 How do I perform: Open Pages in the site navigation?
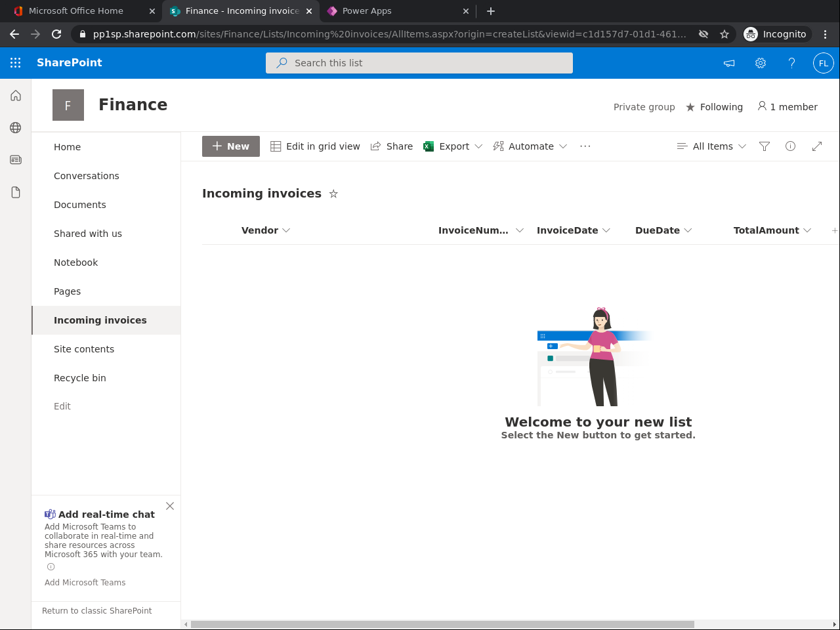(x=68, y=291)
